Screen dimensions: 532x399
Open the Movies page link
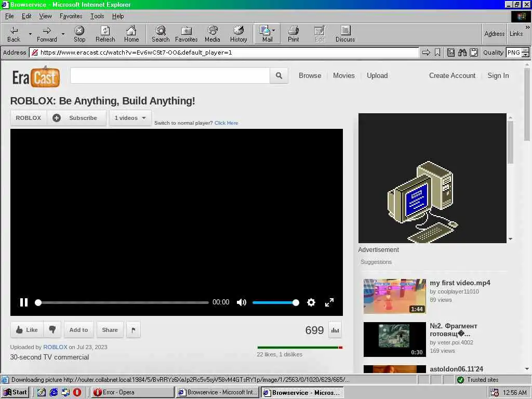[x=344, y=76]
